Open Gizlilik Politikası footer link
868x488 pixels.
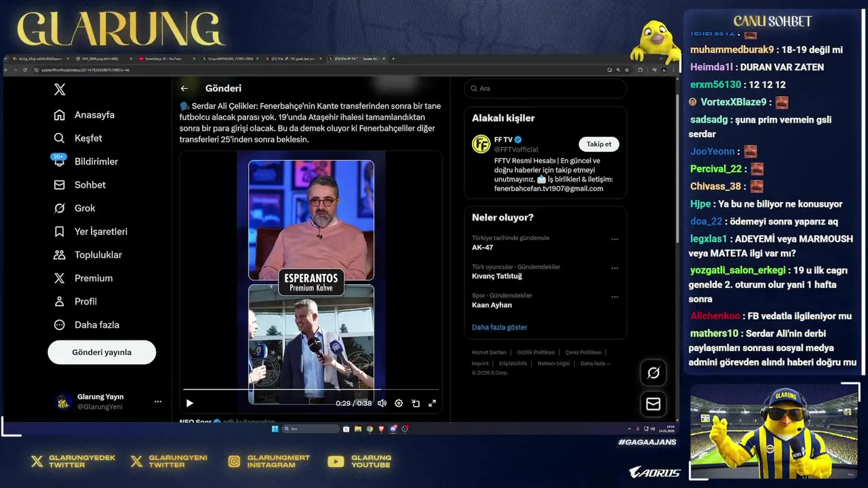click(536, 352)
